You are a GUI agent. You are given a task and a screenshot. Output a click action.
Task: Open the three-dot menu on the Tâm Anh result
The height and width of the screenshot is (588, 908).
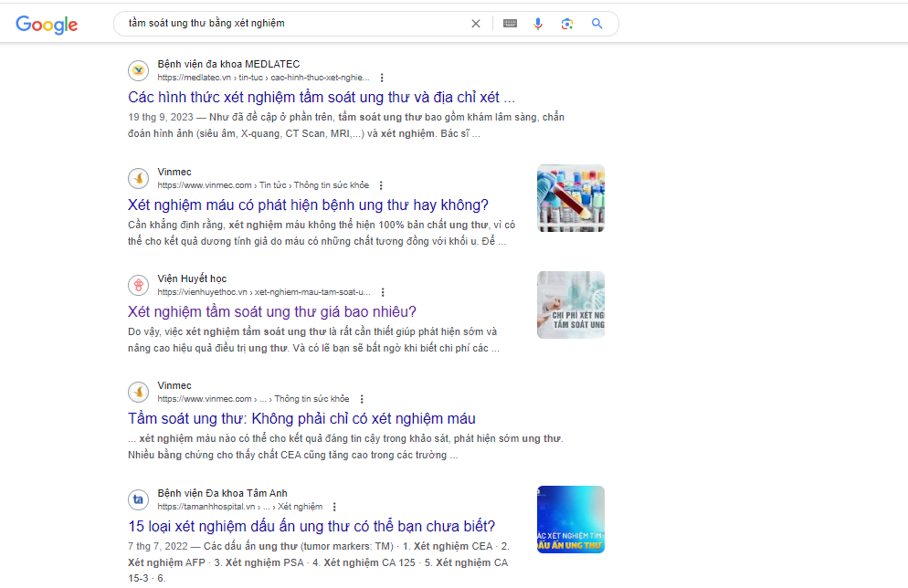click(x=334, y=507)
